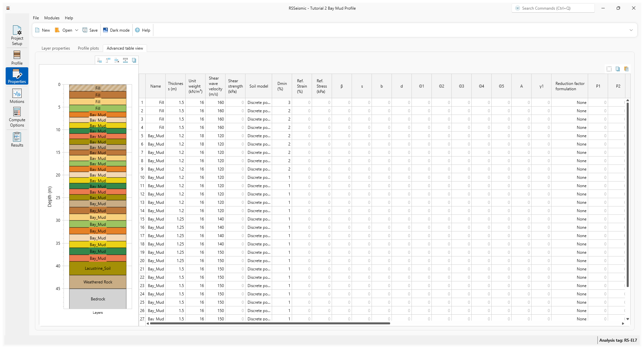Open the Soil model dropdown in row 5
This screenshot has width=644, height=349.
point(259,136)
